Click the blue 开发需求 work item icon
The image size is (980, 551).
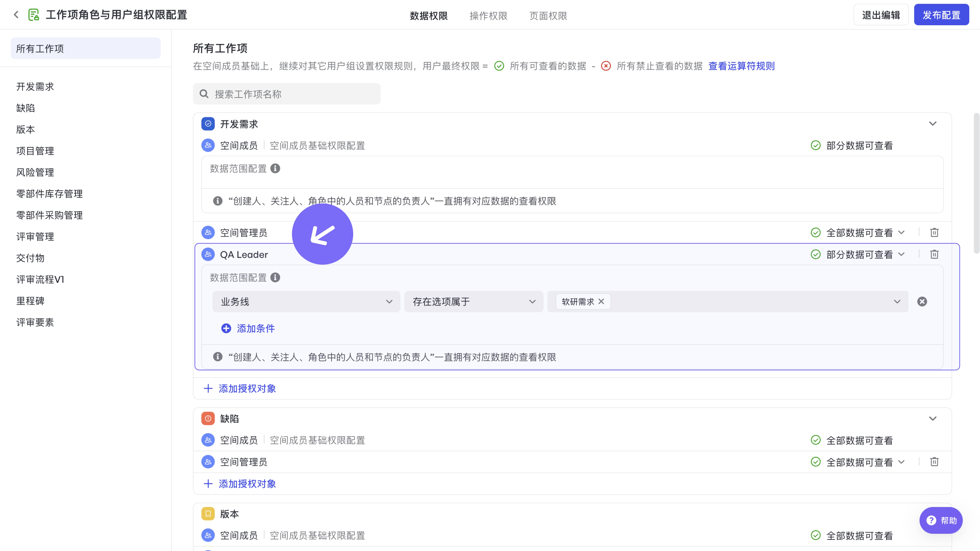click(208, 124)
